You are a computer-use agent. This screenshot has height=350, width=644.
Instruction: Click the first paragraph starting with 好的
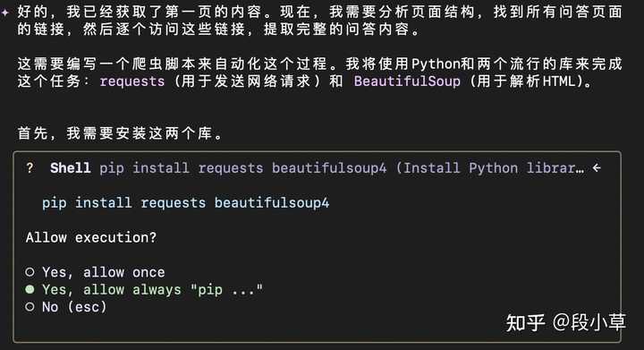pos(319,21)
